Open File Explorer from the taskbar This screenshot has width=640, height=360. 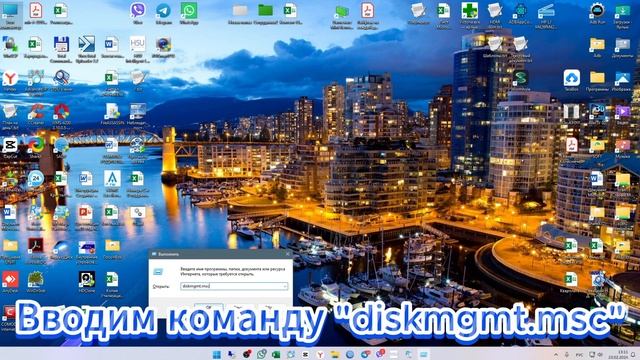335,354
